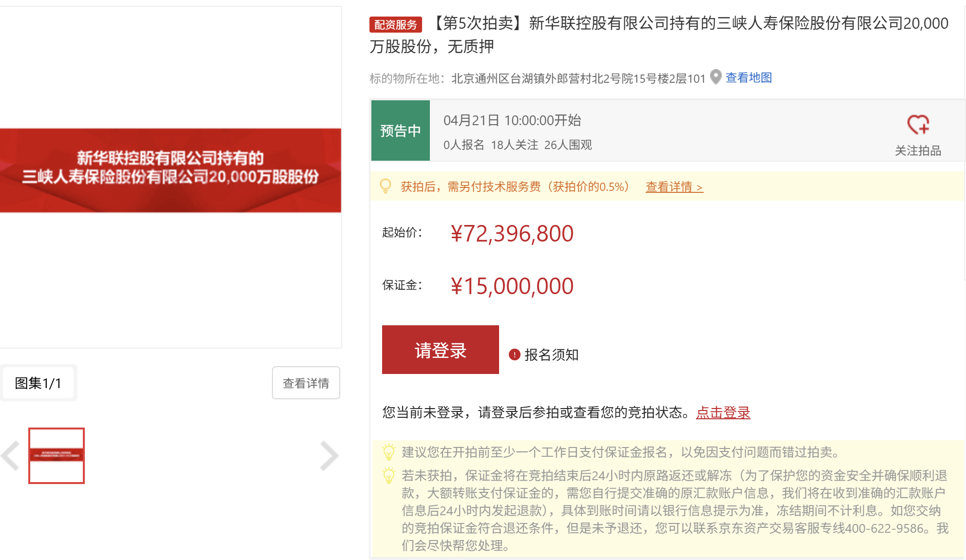Click the heart-plus follow item icon
Viewport: 966px width, 560px height.
tap(918, 125)
